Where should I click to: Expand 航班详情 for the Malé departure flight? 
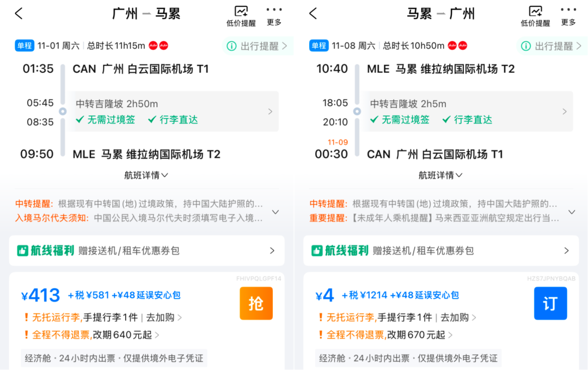click(x=441, y=175)
